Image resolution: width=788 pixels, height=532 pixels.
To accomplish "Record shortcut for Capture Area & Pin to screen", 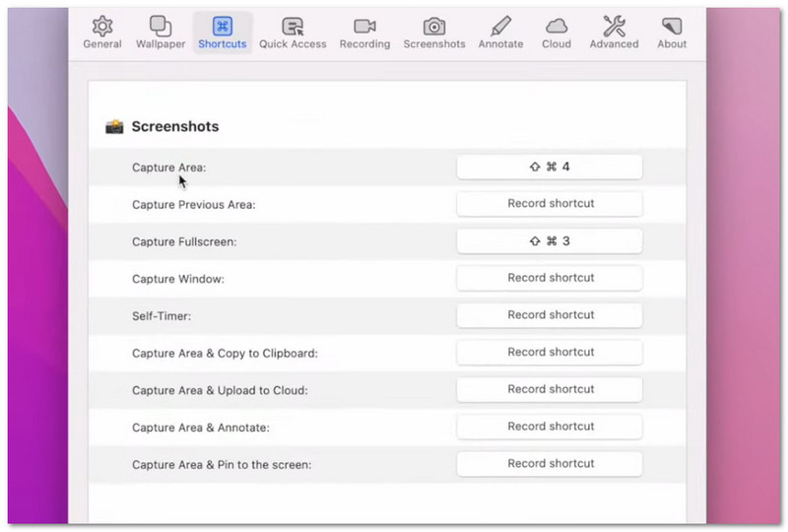I will tap(550, 463).
